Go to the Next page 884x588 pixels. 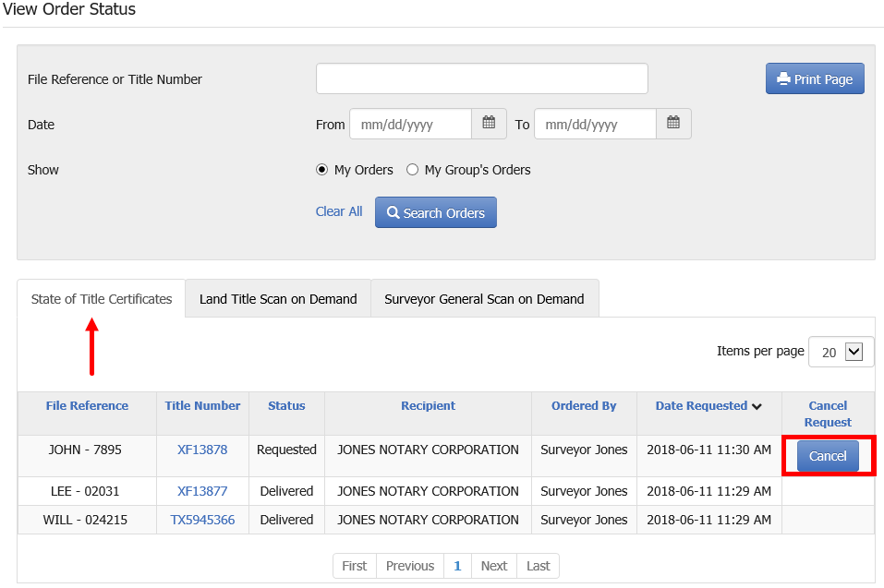click(x=494, y=566)
